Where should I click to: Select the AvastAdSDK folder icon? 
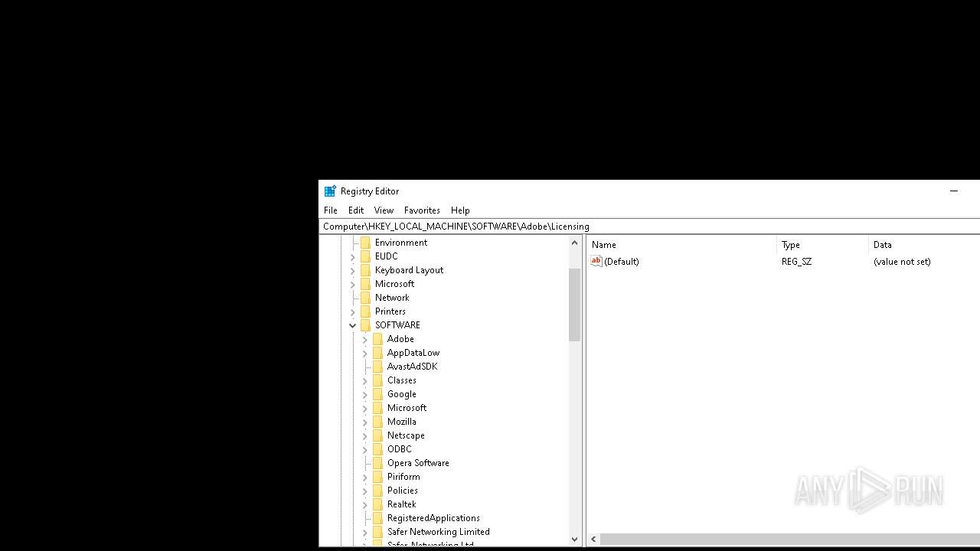(377, 367)
